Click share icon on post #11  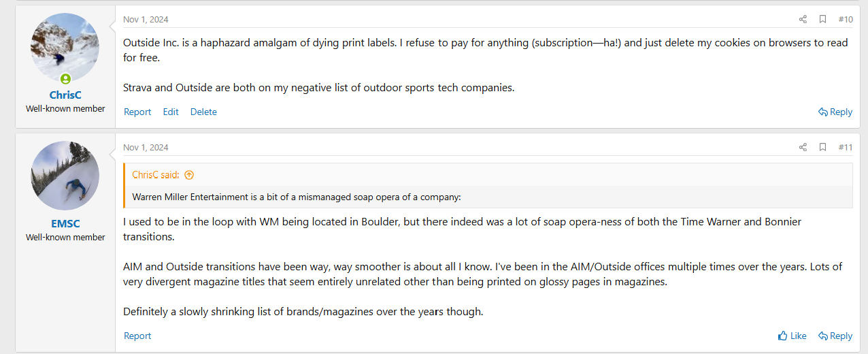(x=803, y=147)
